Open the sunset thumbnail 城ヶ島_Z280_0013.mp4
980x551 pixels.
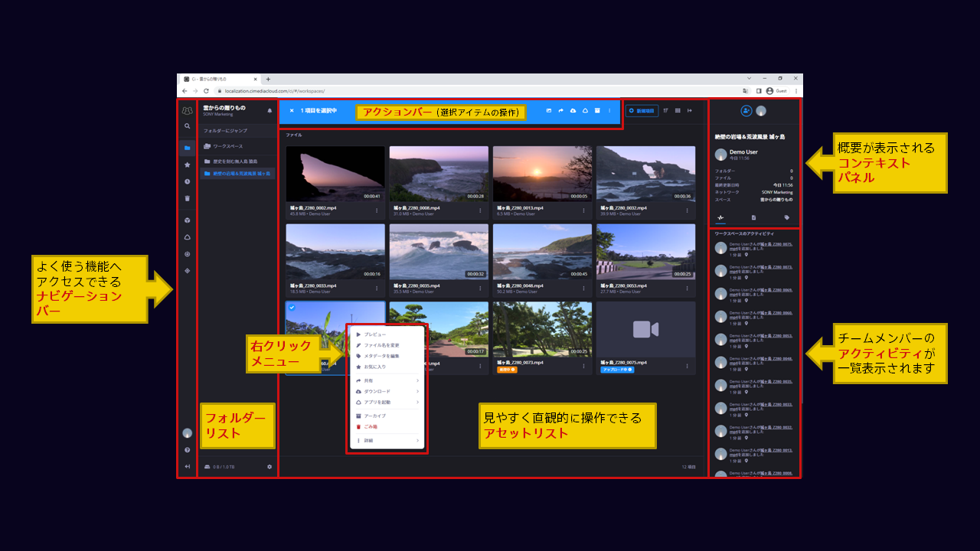click(542, 174)
